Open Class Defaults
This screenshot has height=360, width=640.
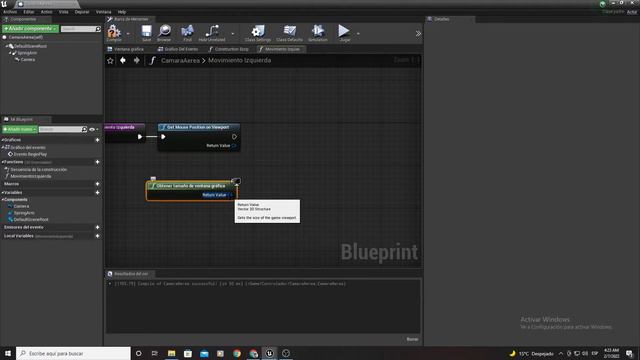[x=289, y=33]
